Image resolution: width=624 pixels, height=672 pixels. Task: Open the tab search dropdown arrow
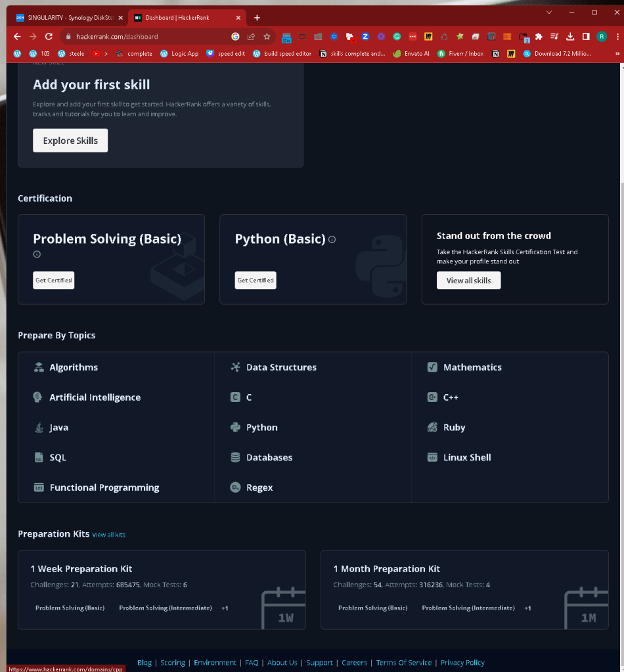[549, 12]
